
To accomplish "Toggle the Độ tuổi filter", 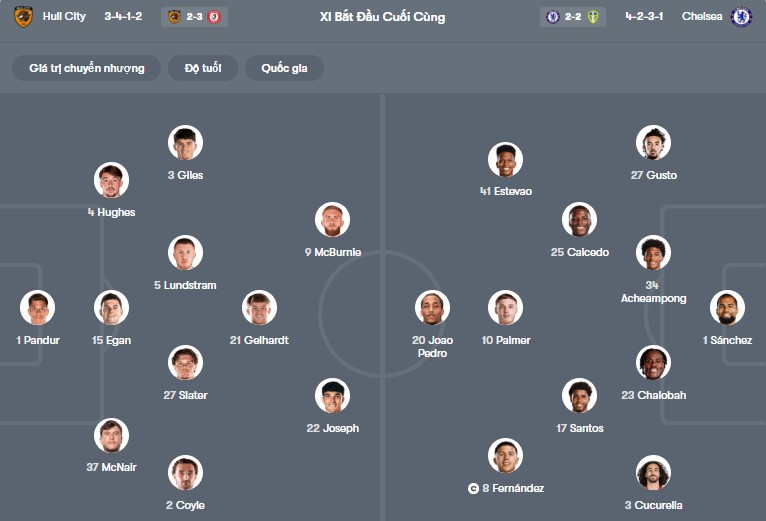I will [210, 68].
